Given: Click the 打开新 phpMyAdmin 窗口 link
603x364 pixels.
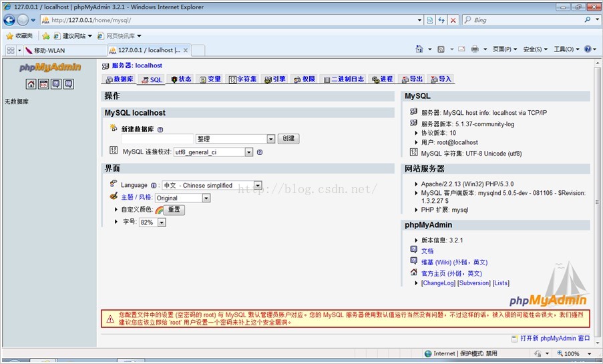Looking at the screenshot, I should 555,339.
